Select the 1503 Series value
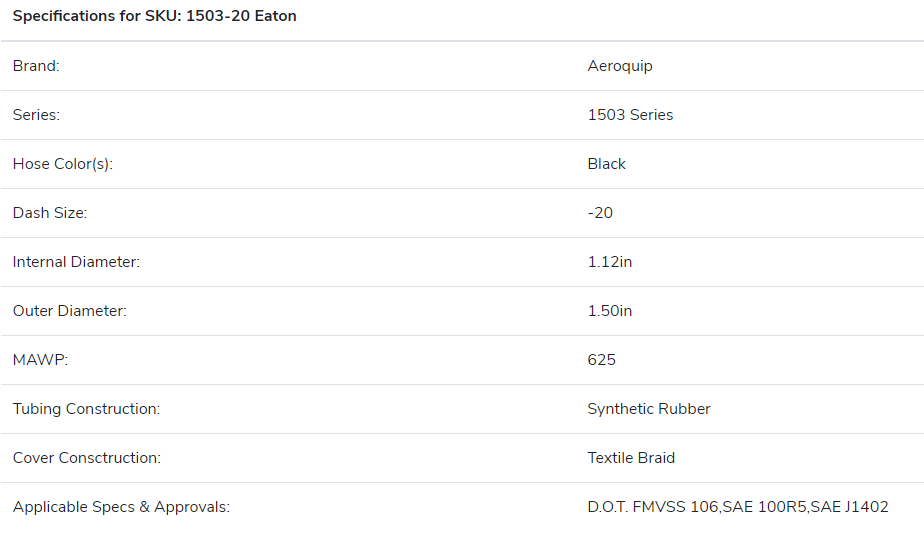This screenshot has width=924, height=533. [x=630, y=114]
